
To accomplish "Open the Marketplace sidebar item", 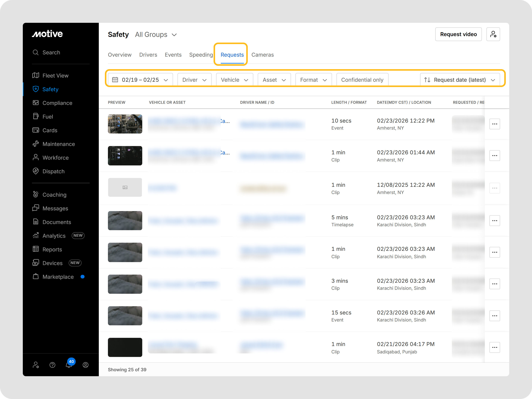I will tap(58, 277).
